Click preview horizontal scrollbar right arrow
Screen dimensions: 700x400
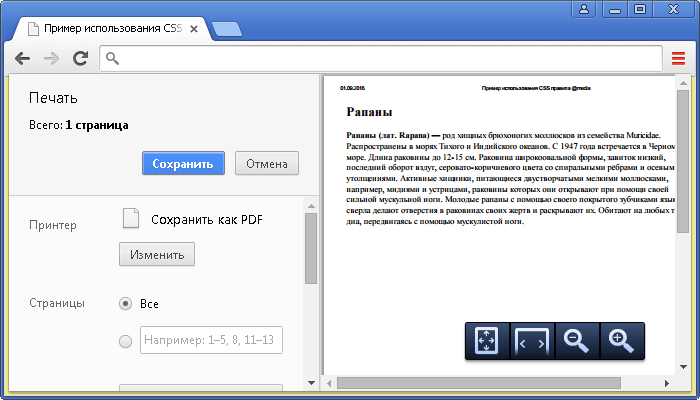click(667, 383)
